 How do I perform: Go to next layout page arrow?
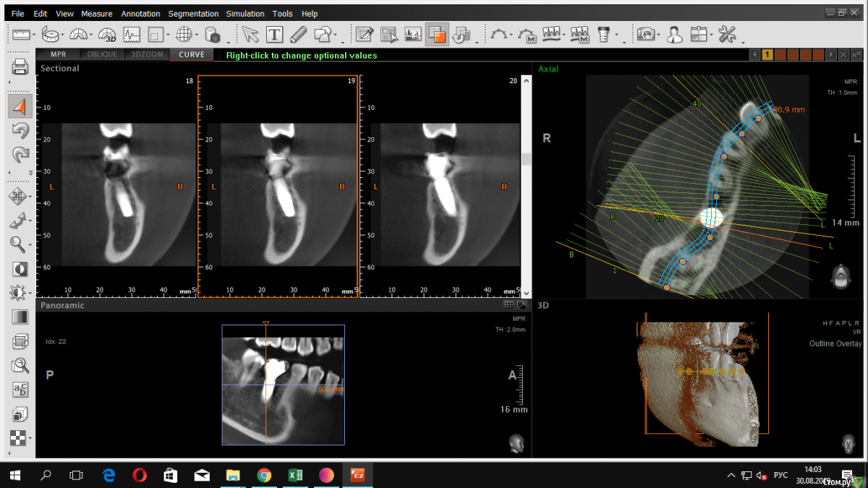click(832, 55)
